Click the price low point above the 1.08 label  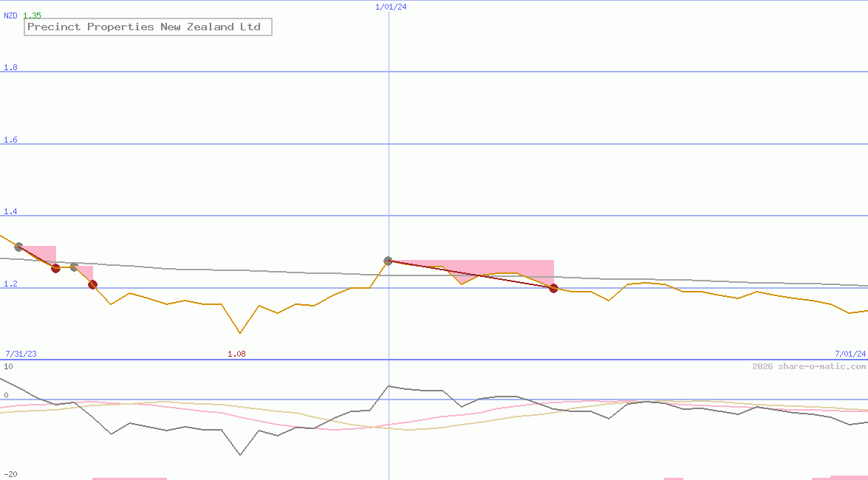239,333
